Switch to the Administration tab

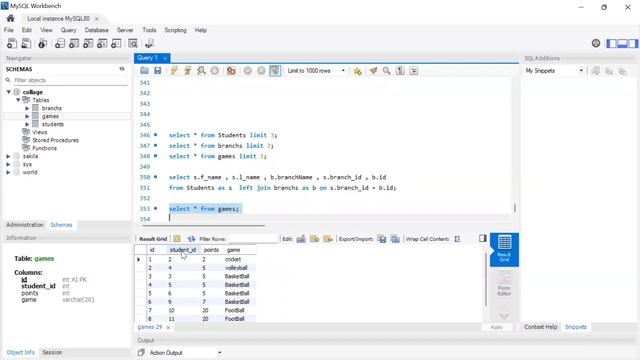[x=24, y=225]
